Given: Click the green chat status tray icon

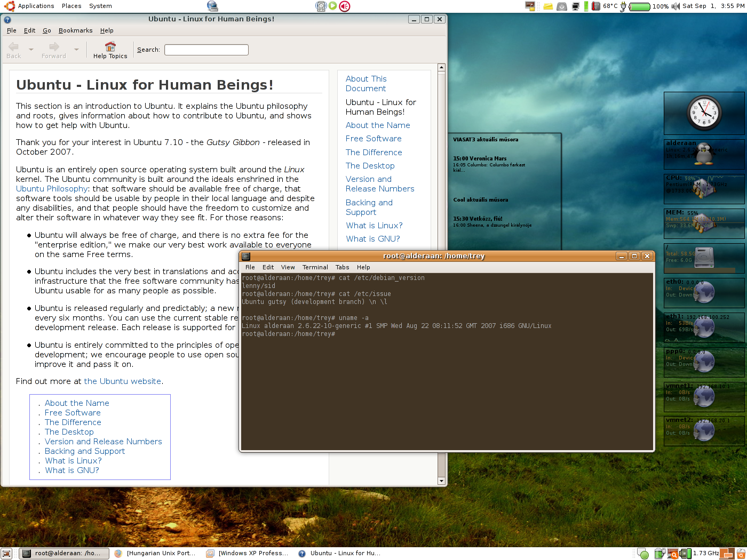Looking at the screenshot, I should [x=643, y=554].
